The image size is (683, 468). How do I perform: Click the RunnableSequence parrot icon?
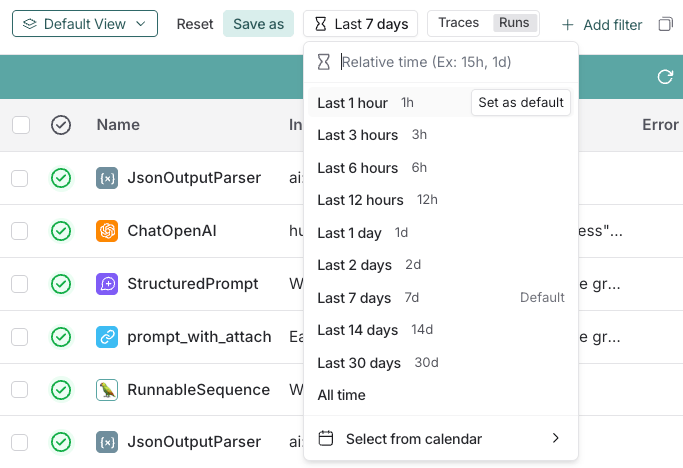[x=107, y=390]
